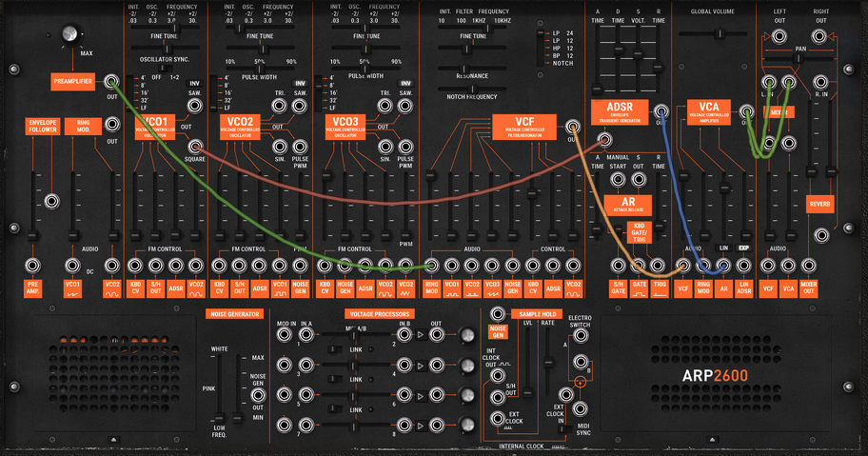Image resolution: width=868 pixels, height=456 pixels.
Task: Click the VCF OUT jack
Action: click(572, 127)
